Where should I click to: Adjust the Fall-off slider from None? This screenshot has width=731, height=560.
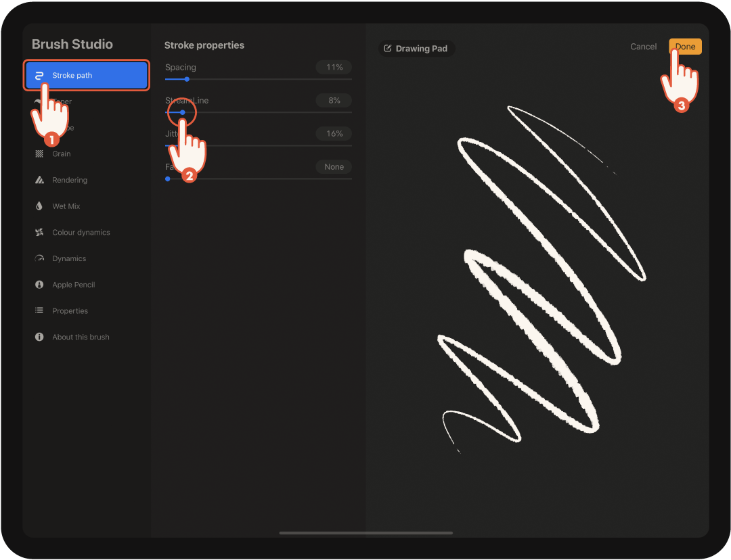point(168,179)
